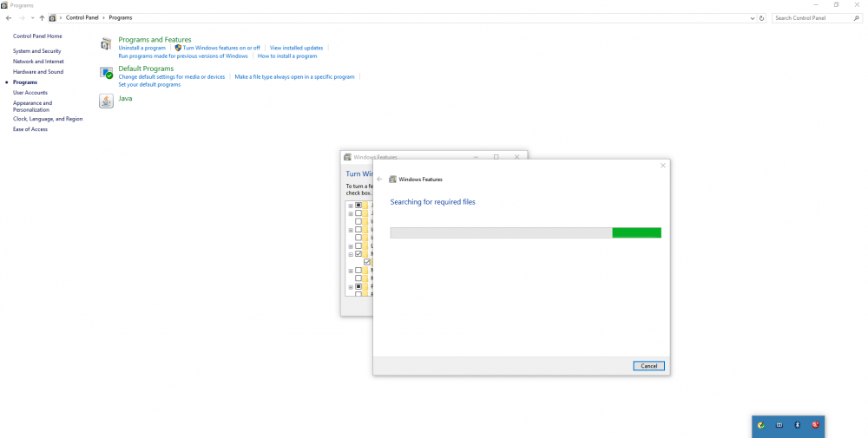The image size is (868, 438).
Task: Go back with the Control Panel back arrow
Action: pyautogui.click(x=9, y=17)
